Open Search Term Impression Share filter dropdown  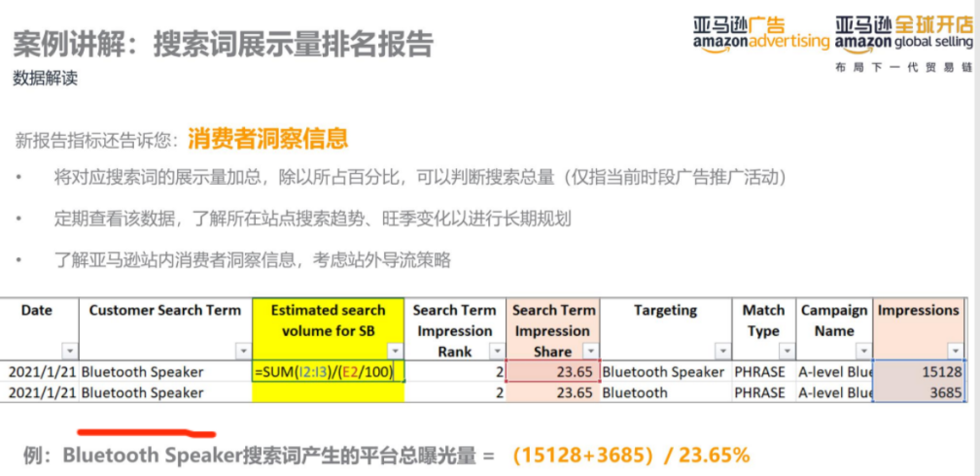point(591,351)
